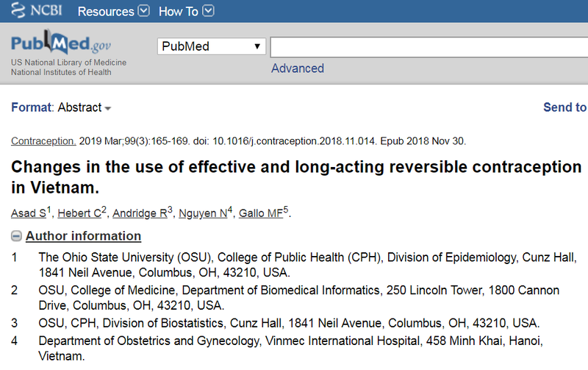Collapse Author information minus icon

(16, 236)
